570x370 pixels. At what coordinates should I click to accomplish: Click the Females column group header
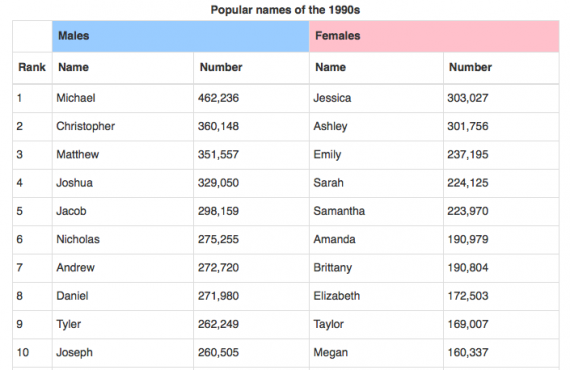[x=434, y=36]
